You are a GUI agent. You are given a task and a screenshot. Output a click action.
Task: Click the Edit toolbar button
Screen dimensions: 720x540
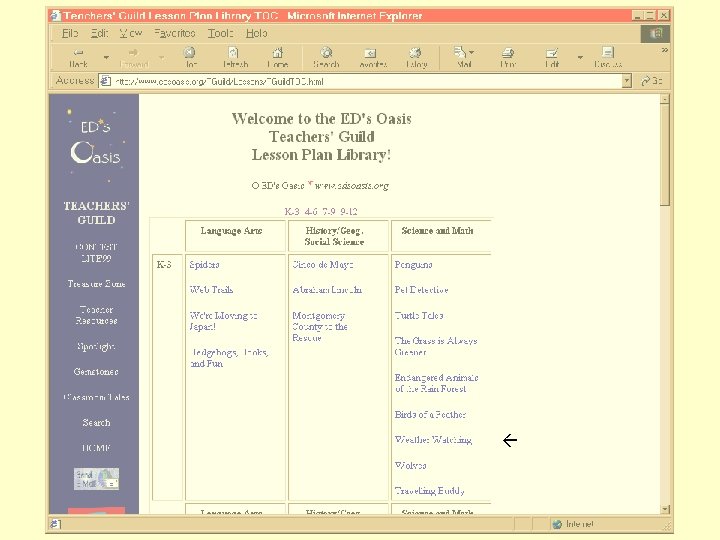[x=551, y=57]
